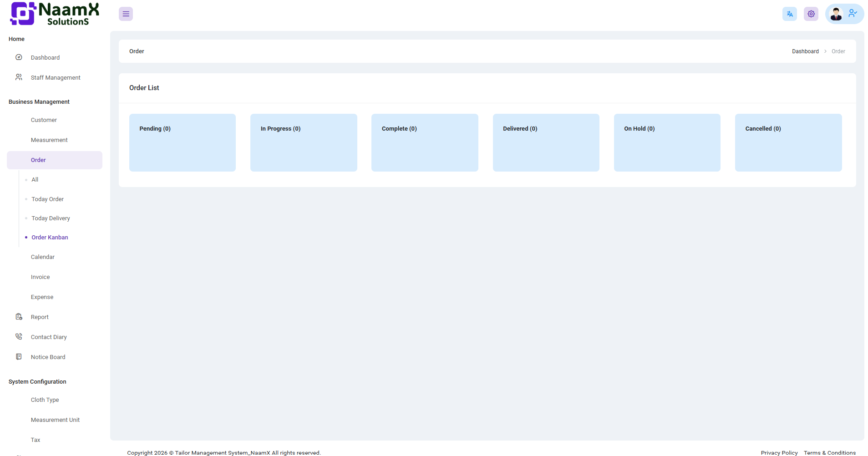Go to Customer section
This screenshot has width=868, height=456.
[55, 120]
